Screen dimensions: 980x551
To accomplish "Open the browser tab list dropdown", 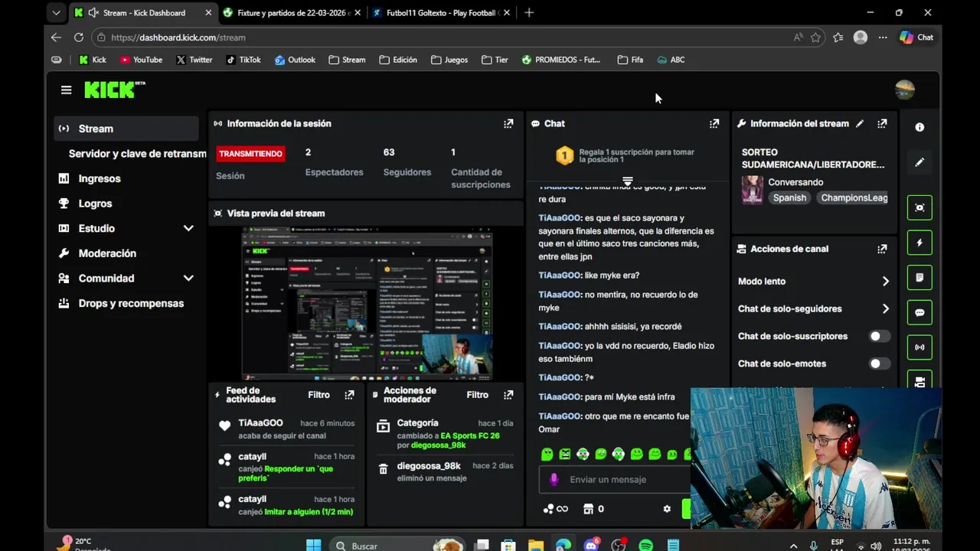I will pyautogui.click(x=56, y=13).
